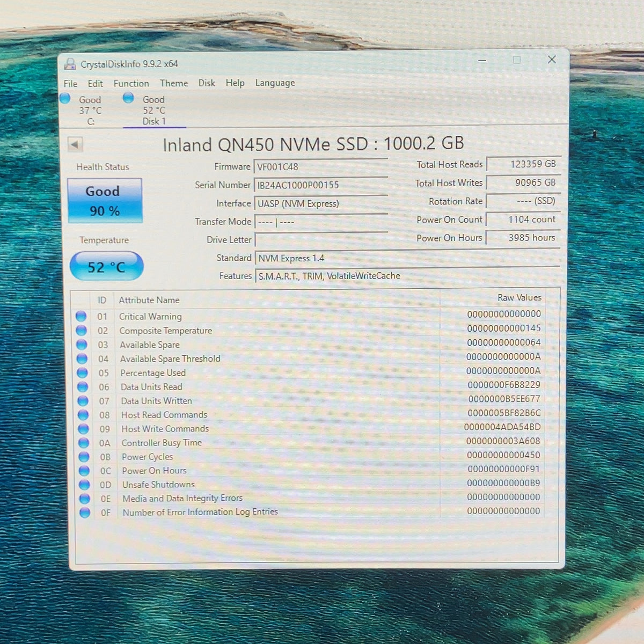644x644 pixels.
Task: Open the Theme menu
Action: pyautogui.click(x=174, y=83)
